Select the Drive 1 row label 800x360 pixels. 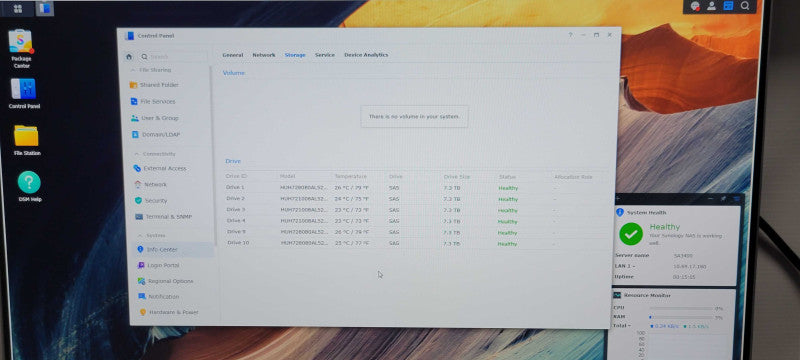[235, 188]
